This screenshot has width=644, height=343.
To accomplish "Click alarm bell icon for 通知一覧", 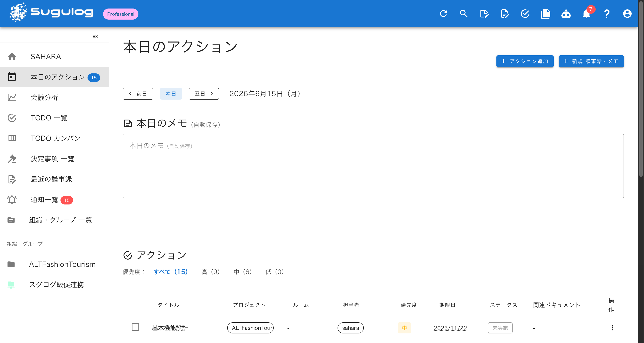I will 12,200.
